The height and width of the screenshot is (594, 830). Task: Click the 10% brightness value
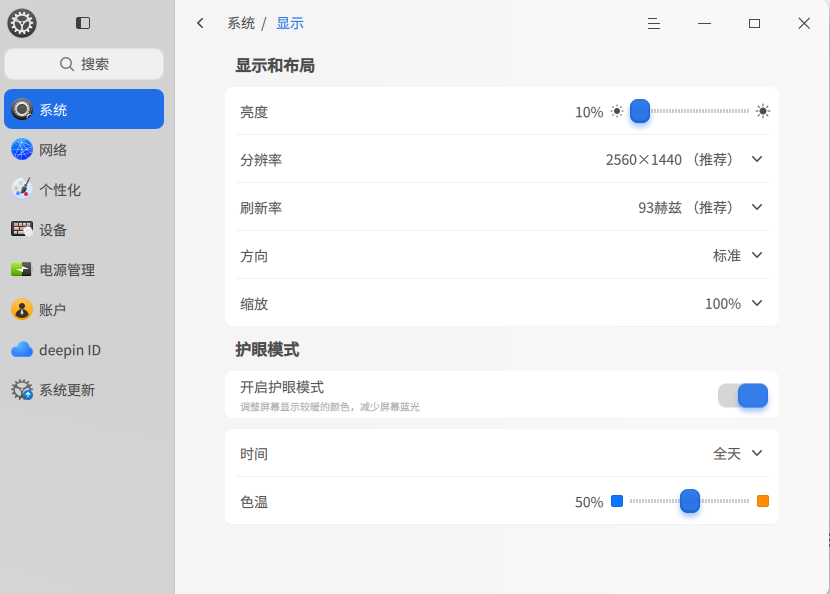pos(589,112)
